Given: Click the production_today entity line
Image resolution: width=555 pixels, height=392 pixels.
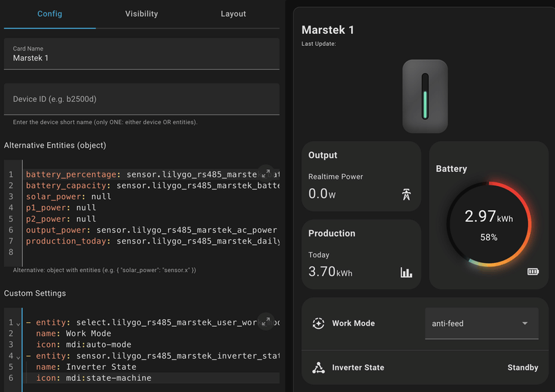Looking at the screenshot, I should 152,241.
